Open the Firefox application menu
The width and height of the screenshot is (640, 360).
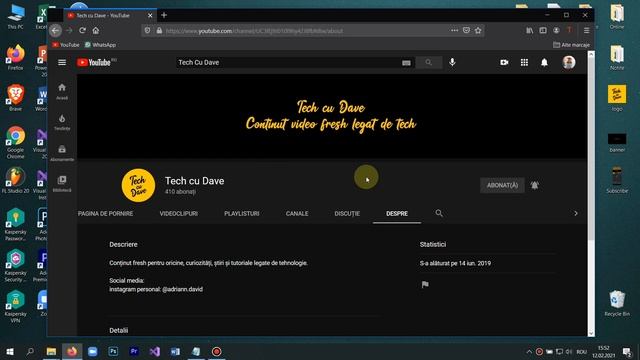[x=587, y=31]
